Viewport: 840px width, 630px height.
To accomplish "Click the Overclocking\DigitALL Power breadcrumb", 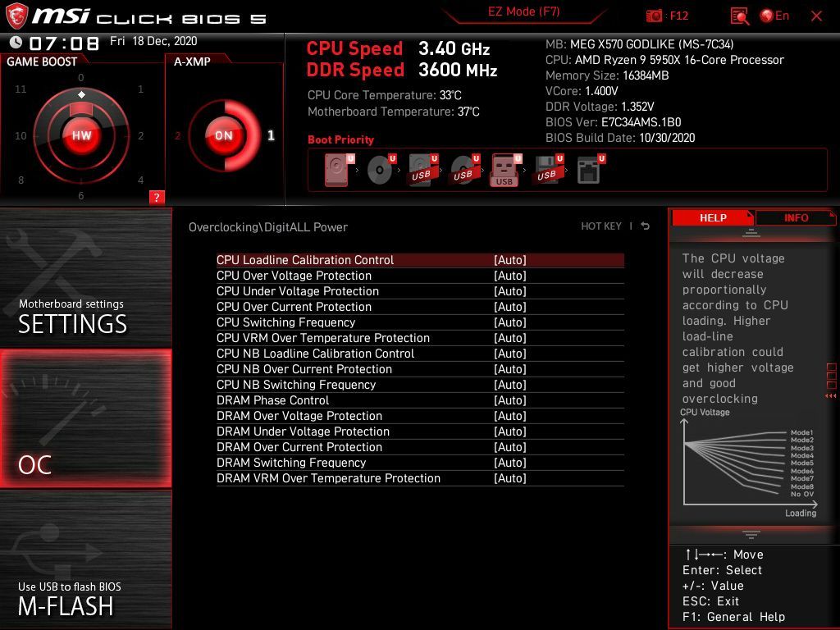I will [x=268, y=227].
